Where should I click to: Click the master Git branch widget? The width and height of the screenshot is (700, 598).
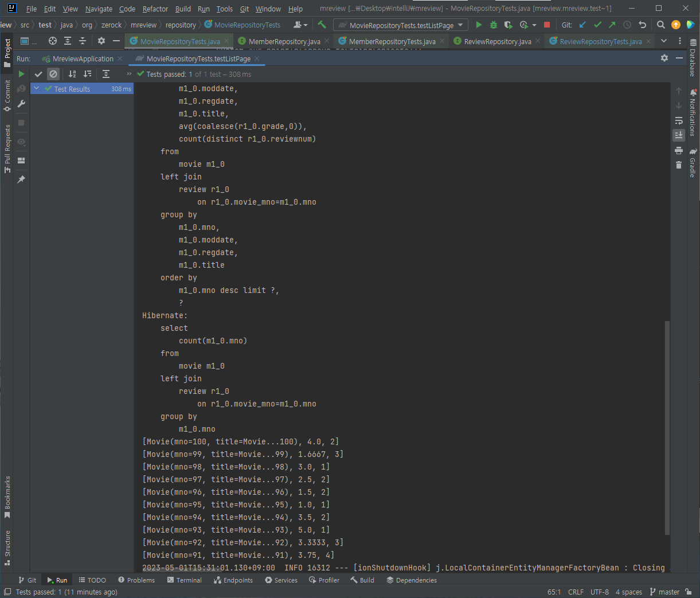tap(664, 592)
